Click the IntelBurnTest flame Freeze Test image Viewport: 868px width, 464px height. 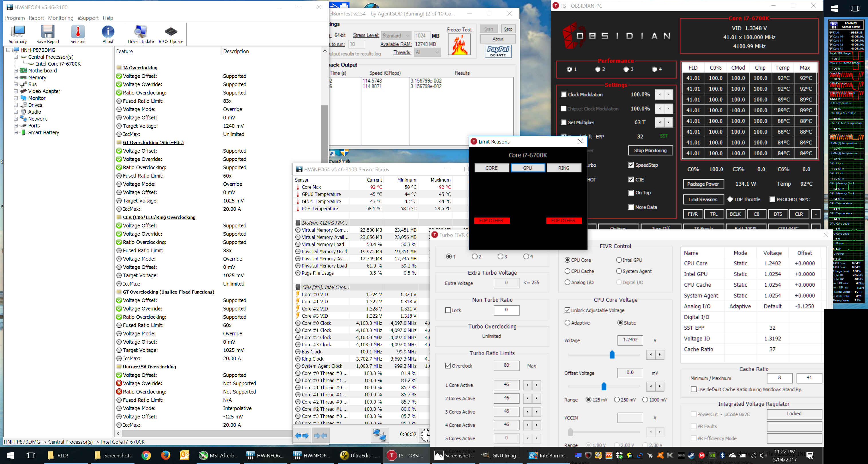459,44
